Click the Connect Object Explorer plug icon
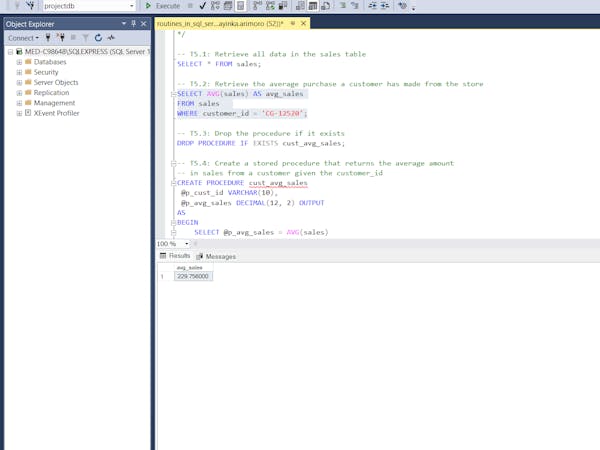The height and width of the screenshot is (450, 600). point(48,38)
